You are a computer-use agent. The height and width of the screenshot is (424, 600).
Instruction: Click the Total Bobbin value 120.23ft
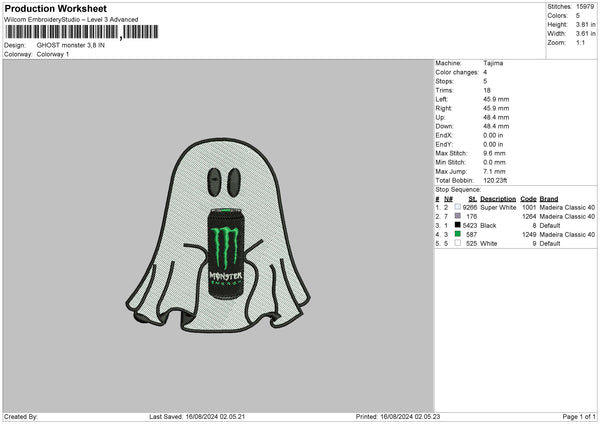pos(495,180)
